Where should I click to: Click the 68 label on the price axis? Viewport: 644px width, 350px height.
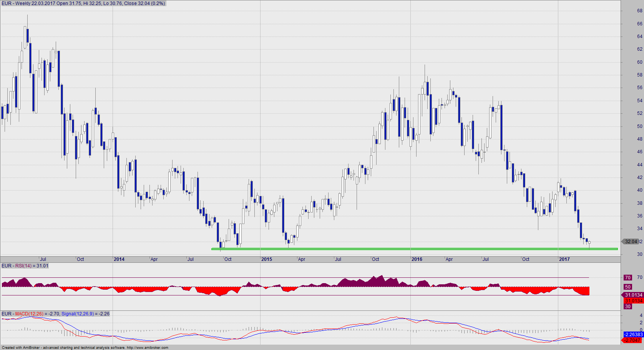coord(639,11)
